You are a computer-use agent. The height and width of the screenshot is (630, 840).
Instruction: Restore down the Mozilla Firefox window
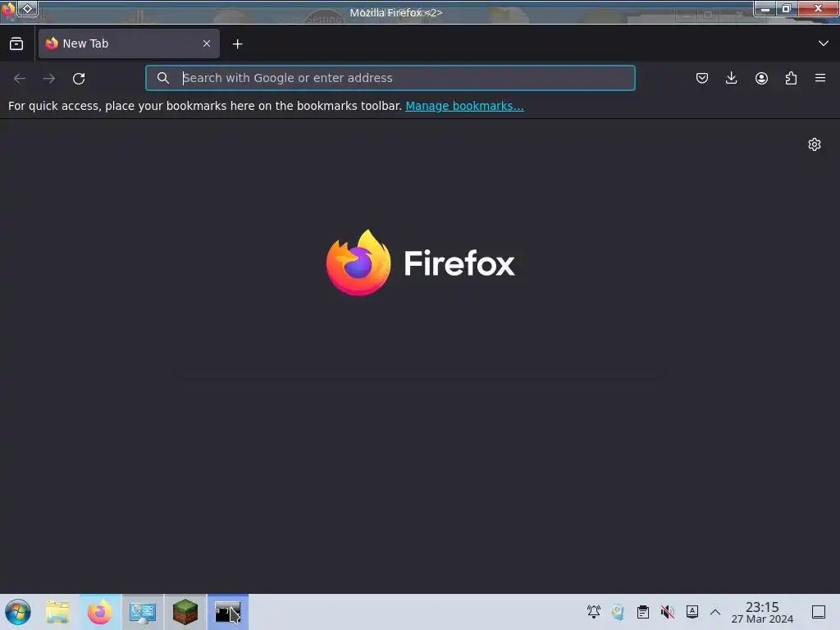point(787,8)
